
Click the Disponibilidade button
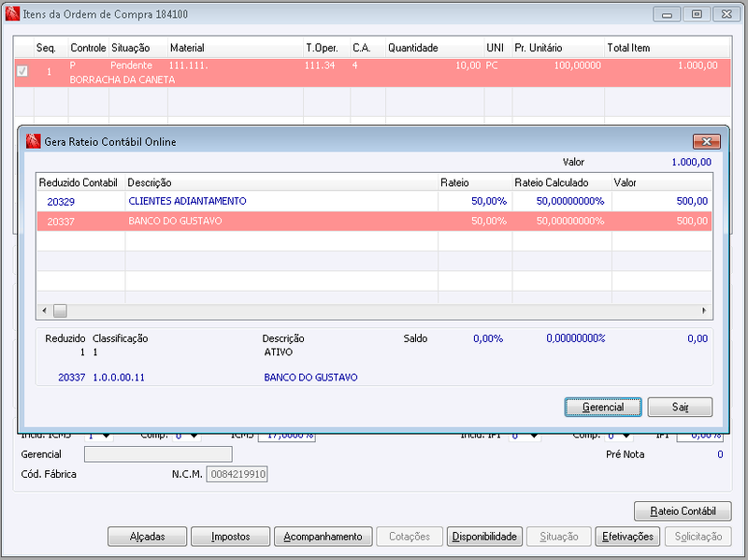click(x=484, y=537)
